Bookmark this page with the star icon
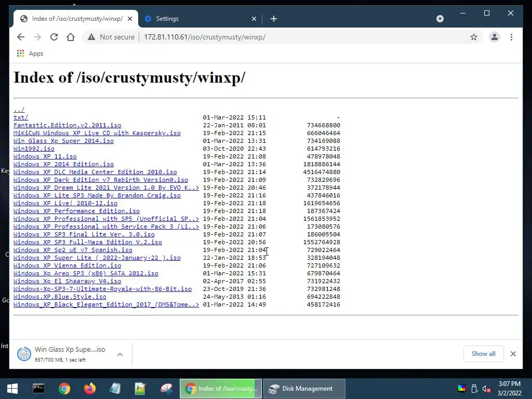The image size is (532, 399). click(x=474, y=37)
